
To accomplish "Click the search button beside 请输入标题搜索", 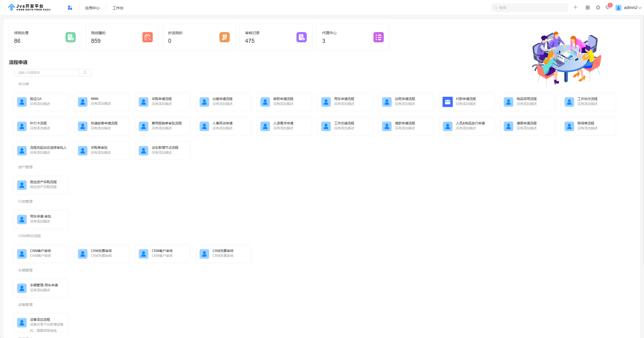I will click(x=85, y=73).
